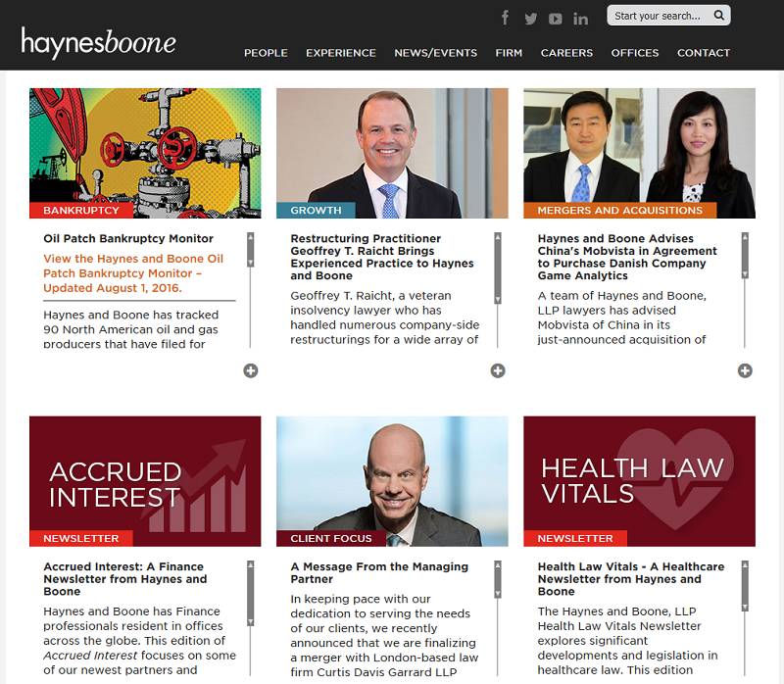Click the search magnifier icon
The width and height of the screenshot is (784, 684).
tap(718, 16)
